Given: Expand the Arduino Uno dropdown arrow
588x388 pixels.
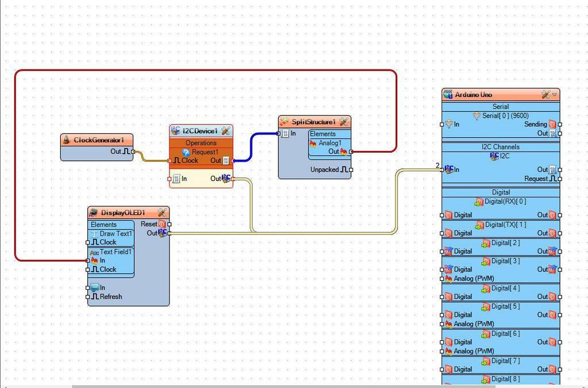Looking at the screenshot, I should pos(555,95).
